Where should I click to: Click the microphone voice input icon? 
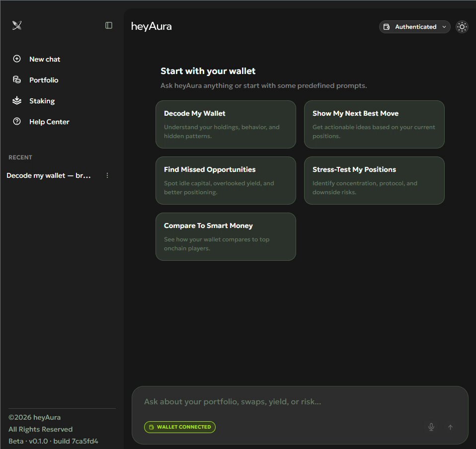point(431,427)
